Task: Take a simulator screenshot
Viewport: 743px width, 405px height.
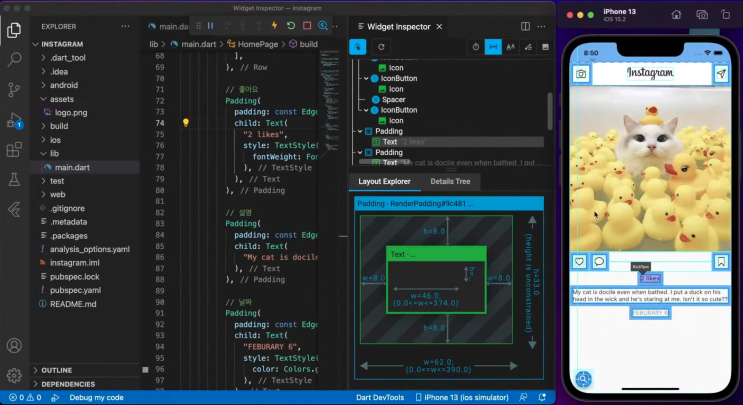Action: click(x=702, y=15)
